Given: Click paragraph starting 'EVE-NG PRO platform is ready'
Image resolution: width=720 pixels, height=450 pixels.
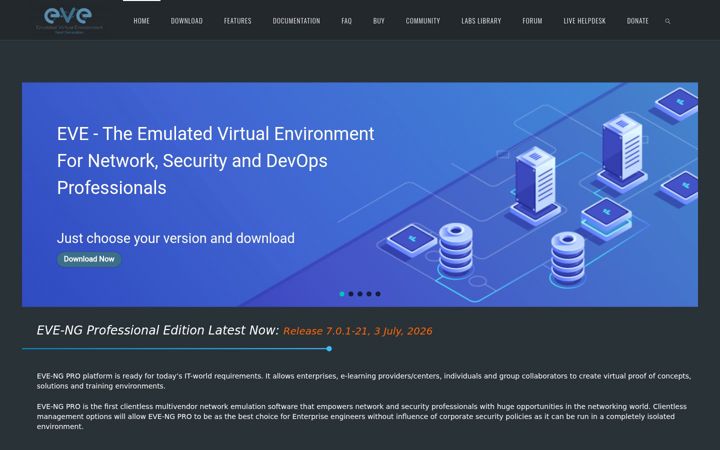Looking at the screenshot, I should tap(364, 381).
